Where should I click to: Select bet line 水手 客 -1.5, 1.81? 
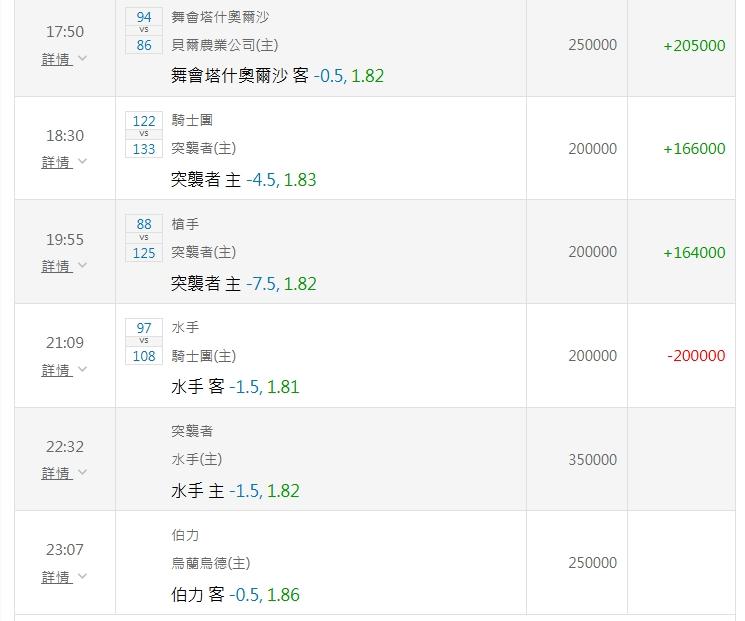coord(235,387)
